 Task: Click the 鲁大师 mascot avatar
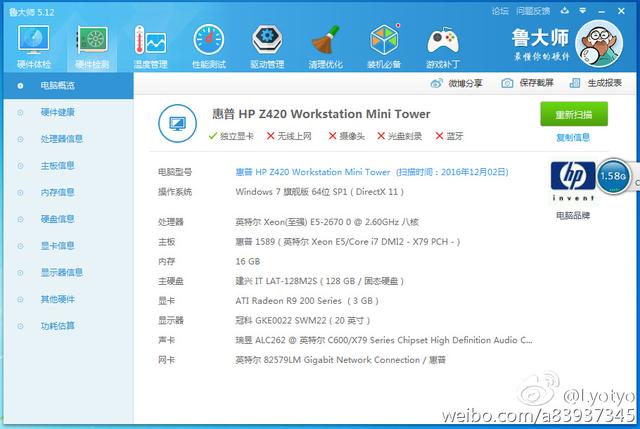coord(599,44)
